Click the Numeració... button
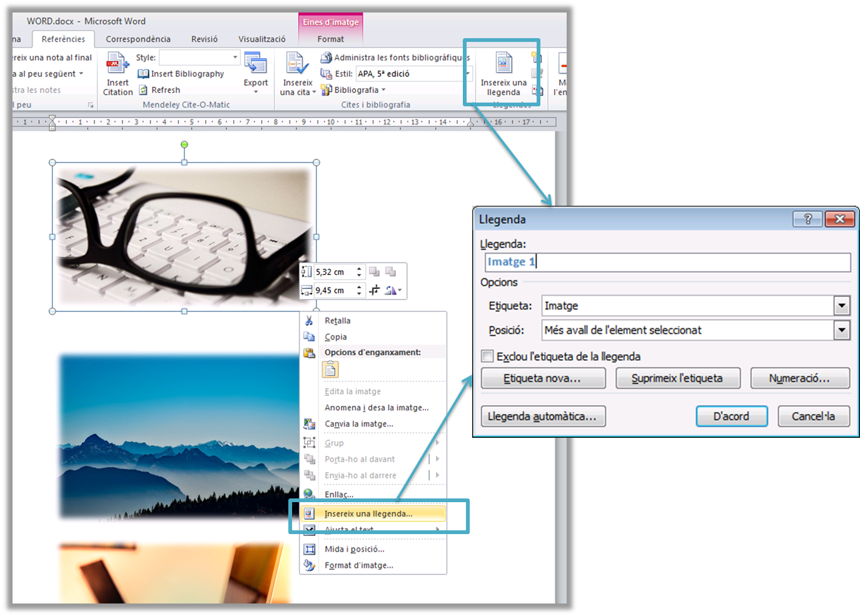Screen dimensions: 860x616 (799, 378)
